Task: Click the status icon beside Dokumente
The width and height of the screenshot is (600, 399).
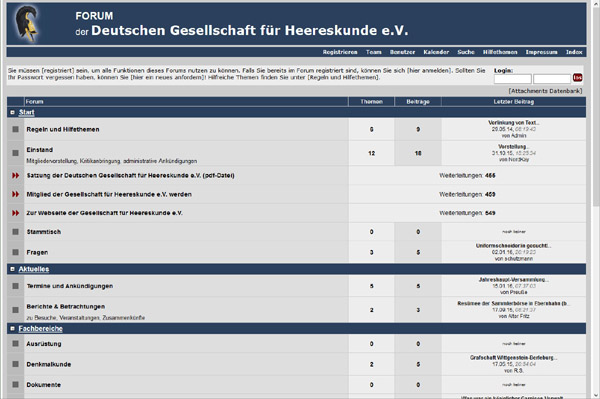Action: tap(15, 384)
